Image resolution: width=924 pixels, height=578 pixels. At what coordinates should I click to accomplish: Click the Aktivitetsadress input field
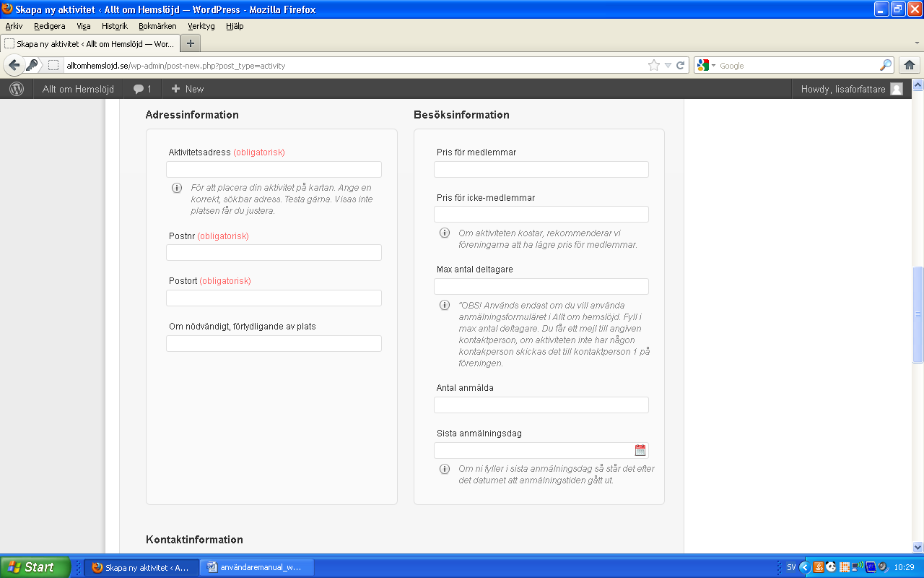(x=274, y=169)
